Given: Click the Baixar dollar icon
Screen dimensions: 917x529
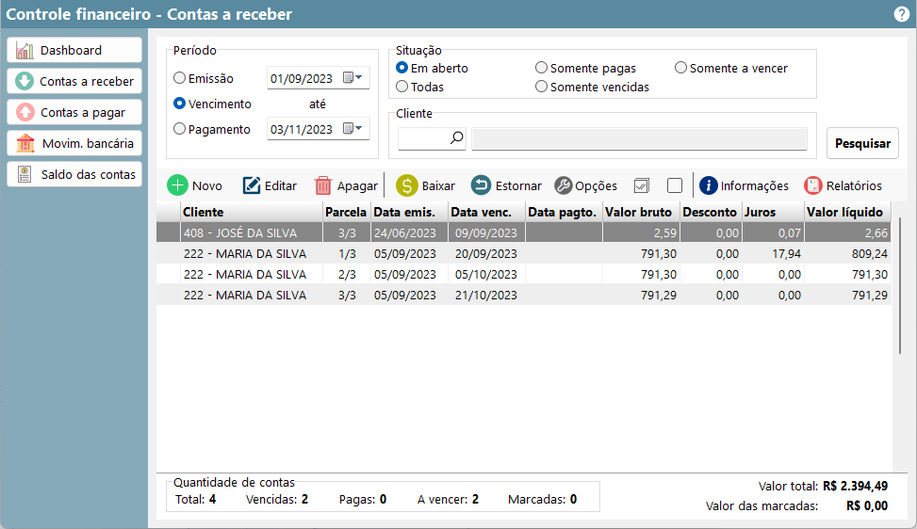Looking at the screenshot, I should (407, 186).
